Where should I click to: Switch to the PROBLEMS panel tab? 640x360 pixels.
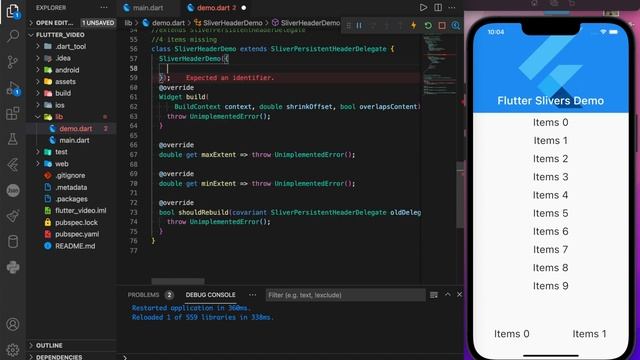click(144, 295)
